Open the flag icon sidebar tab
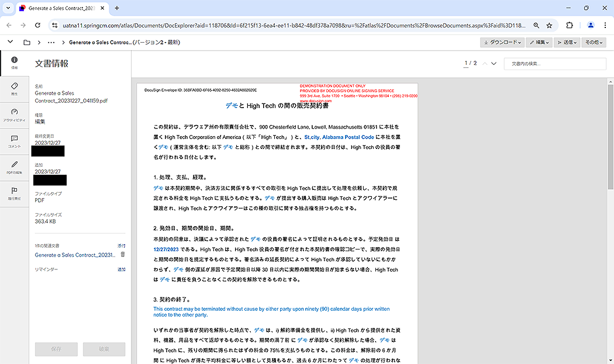Viewport: 614px width, 364px height. [x=15, y=194]
